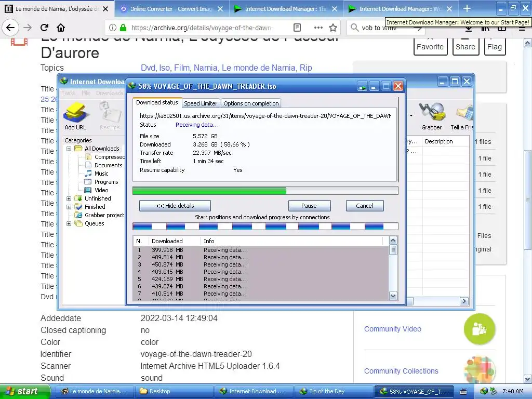Click the green padlock security icon
532x399 pixels.
[x=123, y=28]
